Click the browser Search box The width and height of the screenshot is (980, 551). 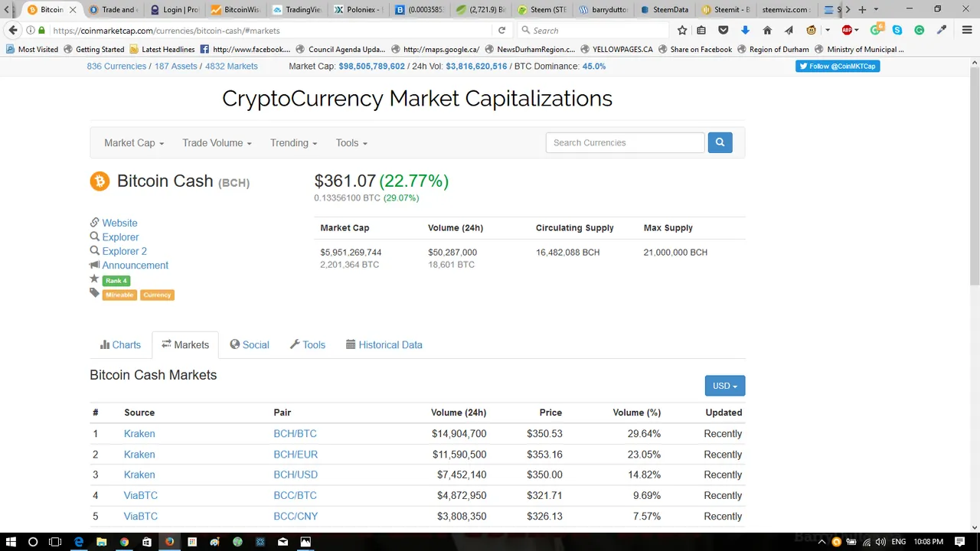point(594,31)
